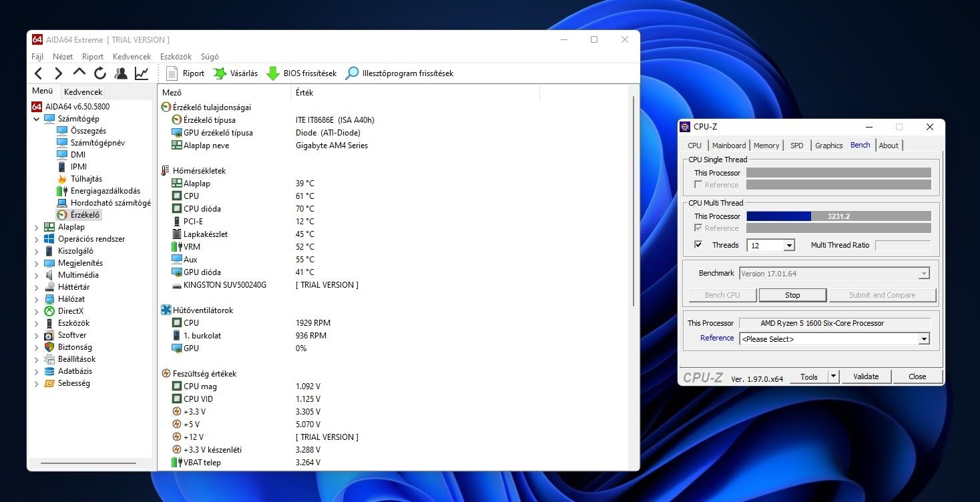Select the Hordozható számítógép item

pos(103,203)
